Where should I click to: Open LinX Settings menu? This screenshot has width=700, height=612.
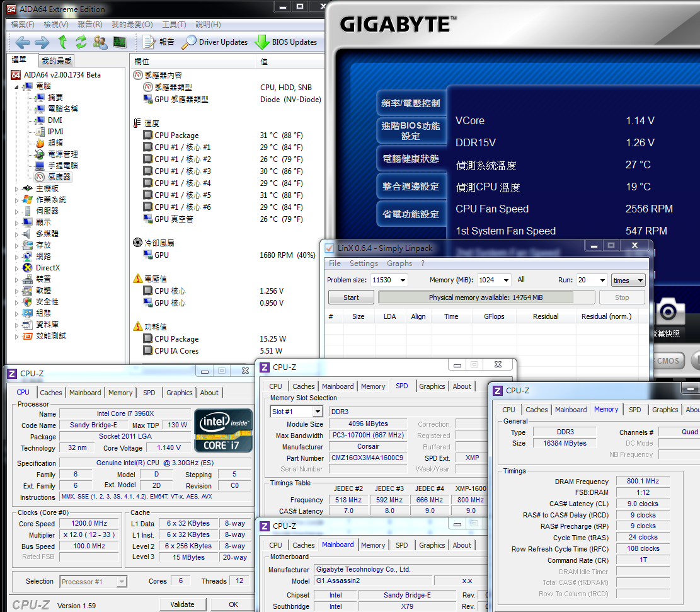[x=364, y=263]
